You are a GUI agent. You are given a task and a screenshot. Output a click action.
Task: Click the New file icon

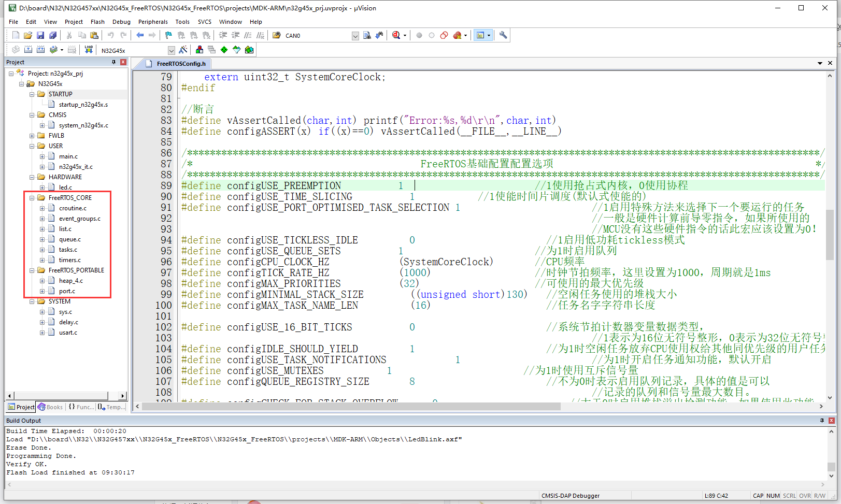pyautogui.click(x=16, y=35)
